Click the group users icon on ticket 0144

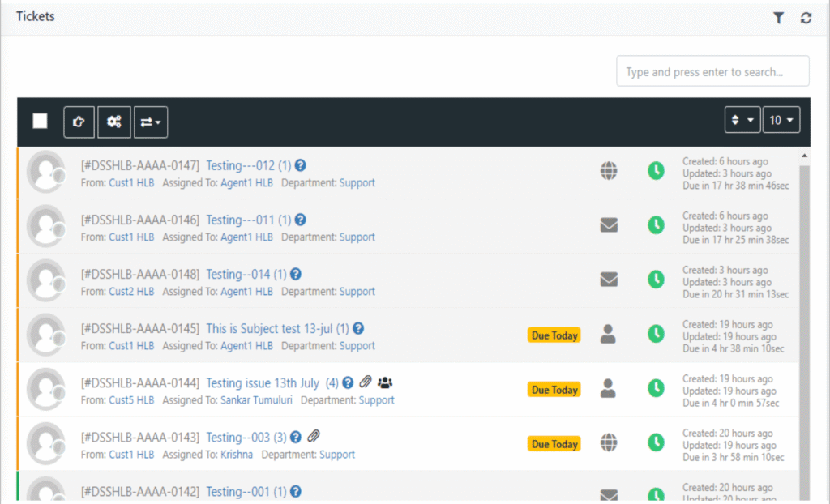point(386,382)
